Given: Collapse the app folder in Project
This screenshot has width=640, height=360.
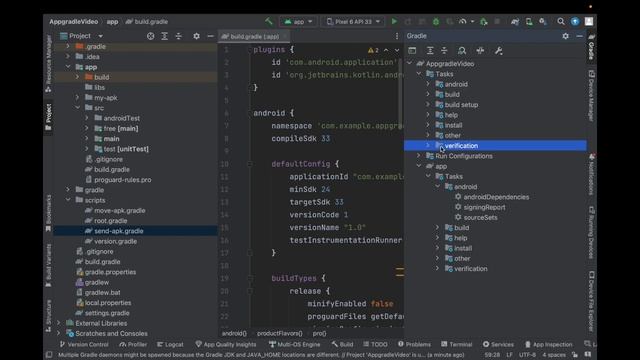Looking at the screenshot, I should (x=68, y=67).
